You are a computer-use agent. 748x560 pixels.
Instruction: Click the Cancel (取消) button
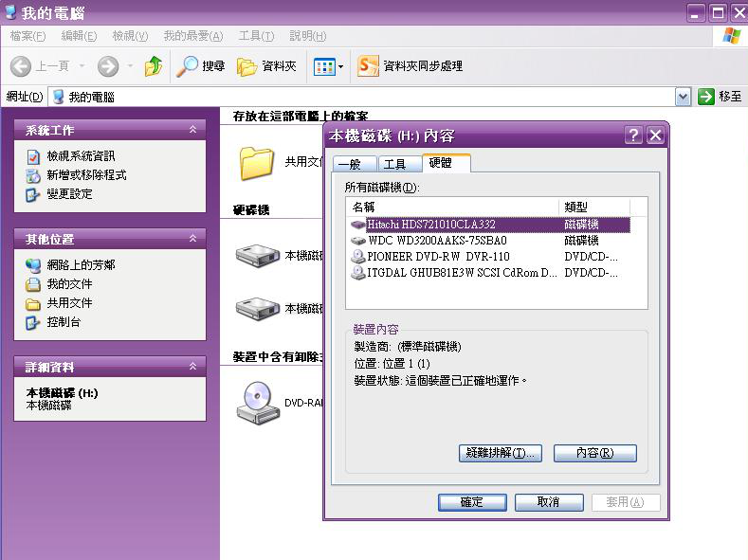[x=549, y=502]
